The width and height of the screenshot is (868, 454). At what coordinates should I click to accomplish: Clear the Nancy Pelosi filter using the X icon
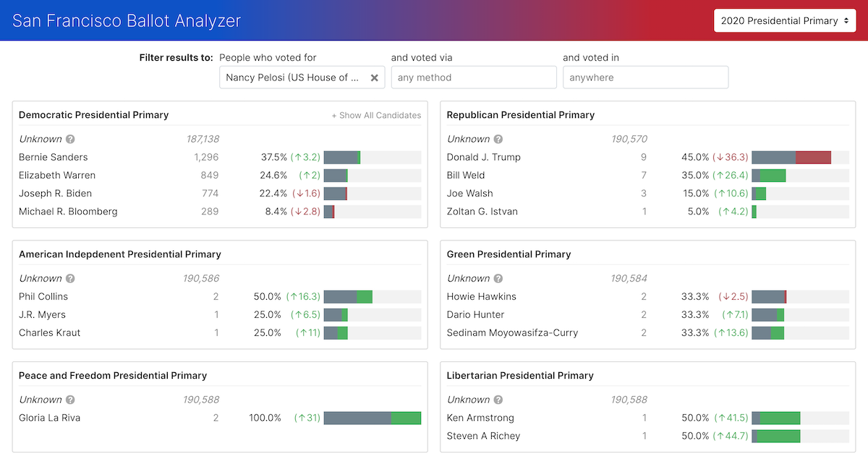pyautogui.click(x=374, y=77)
